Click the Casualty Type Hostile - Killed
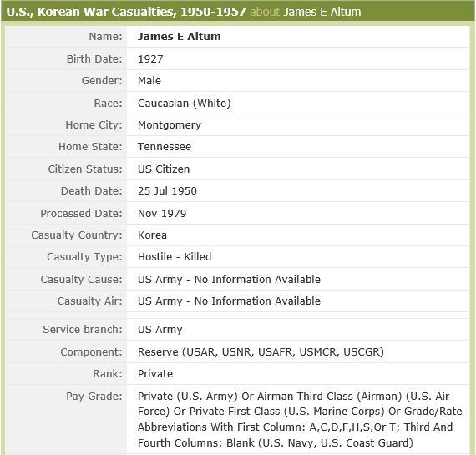This screenshot has width=476, height=455. click(x=175, y=257)
